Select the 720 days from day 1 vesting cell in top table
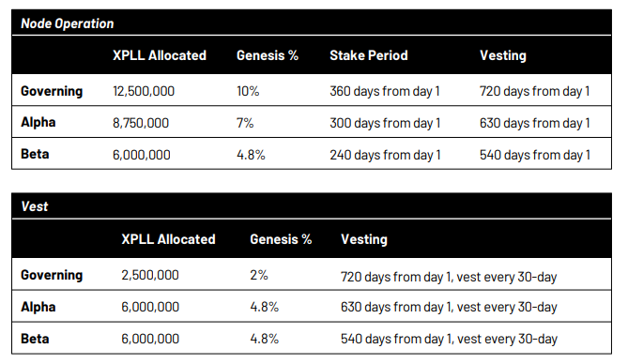628x364 pixels. tap(535, 91)
